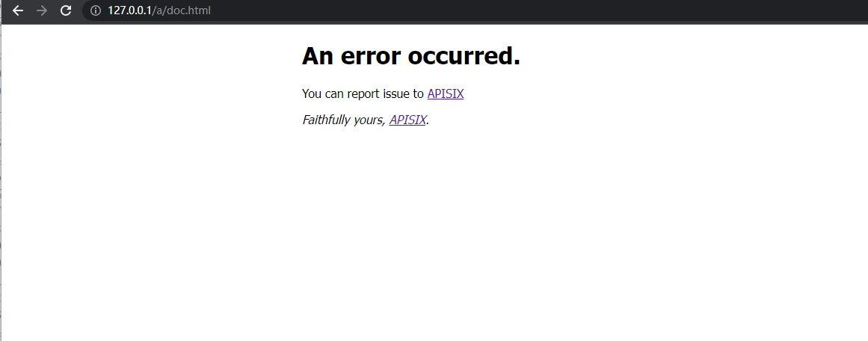Screen dimensions: 868x341
Task: Click the word "error" in the heading
Action: (x=370, y=58)
